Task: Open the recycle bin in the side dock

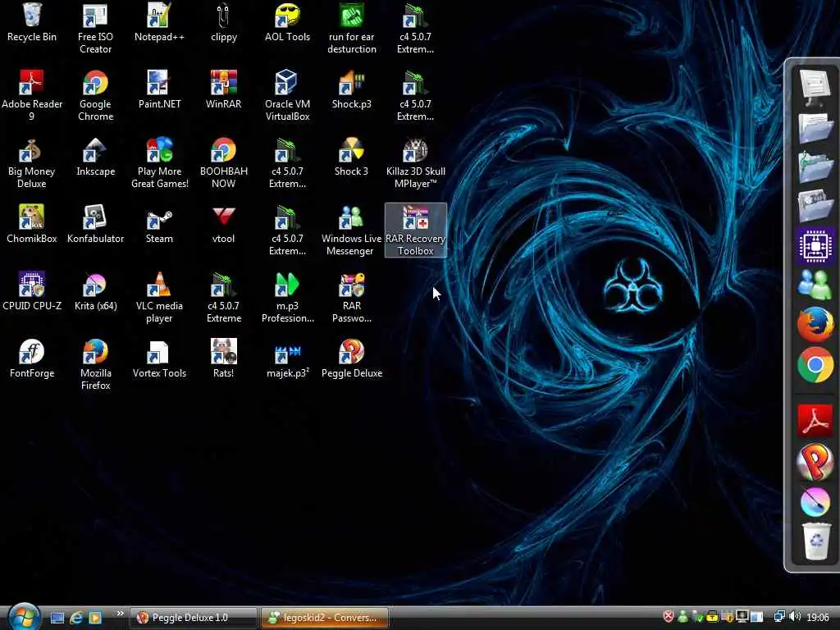Action: 815,541
